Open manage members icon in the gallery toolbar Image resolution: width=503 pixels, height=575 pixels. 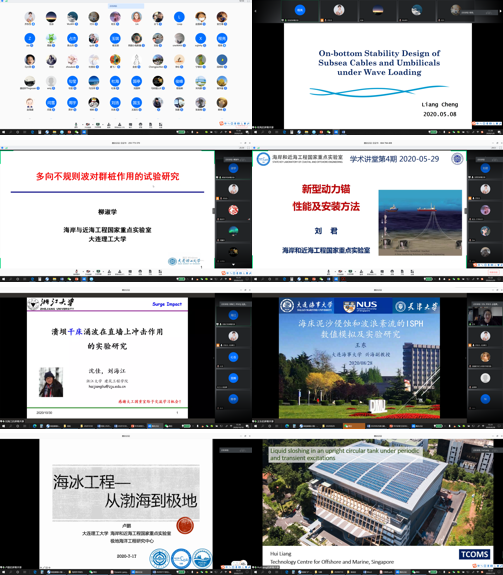point(120,125)
